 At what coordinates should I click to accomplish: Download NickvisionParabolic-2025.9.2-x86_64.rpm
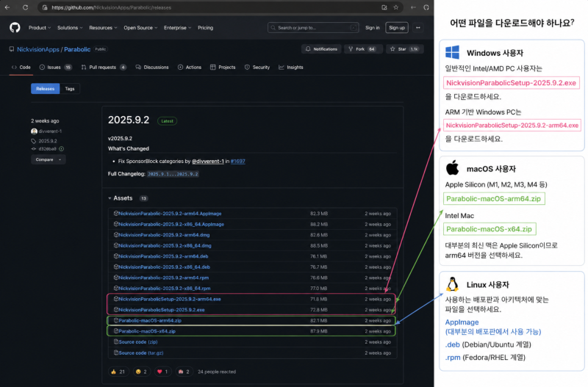[164, 289]
